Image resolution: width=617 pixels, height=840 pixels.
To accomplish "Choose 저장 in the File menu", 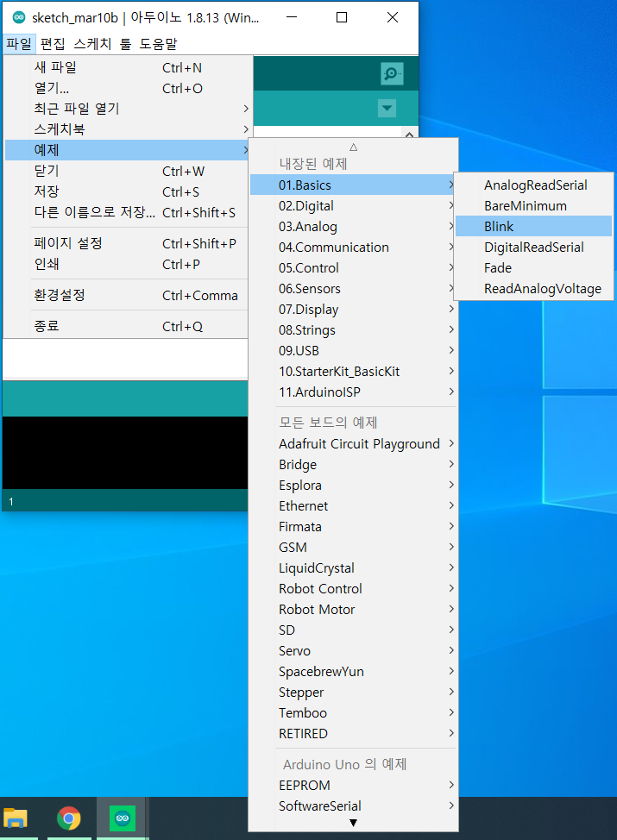I will [x=128, y=191].
